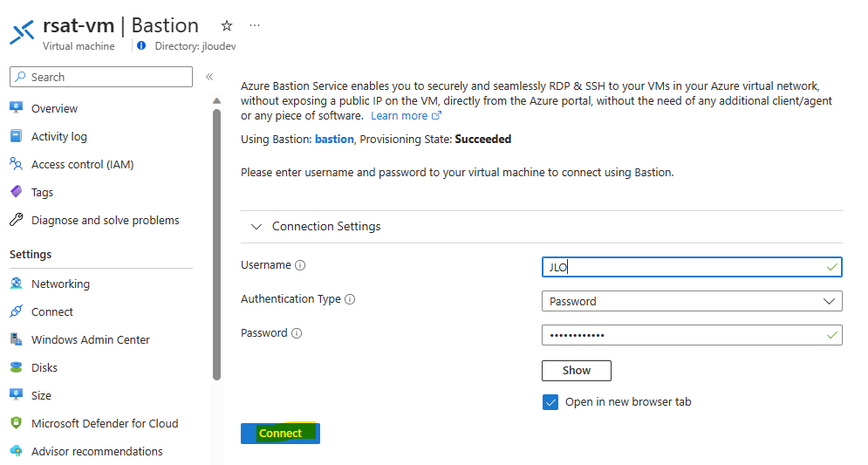Uncheck Open in new browser tab

[x=550, y=402]
